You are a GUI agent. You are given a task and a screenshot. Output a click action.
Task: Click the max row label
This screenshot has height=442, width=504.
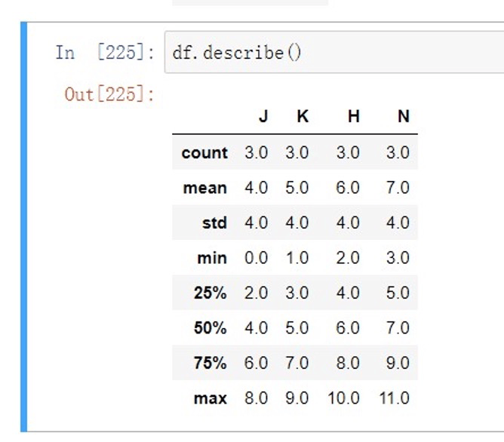[x=211, y=398]
